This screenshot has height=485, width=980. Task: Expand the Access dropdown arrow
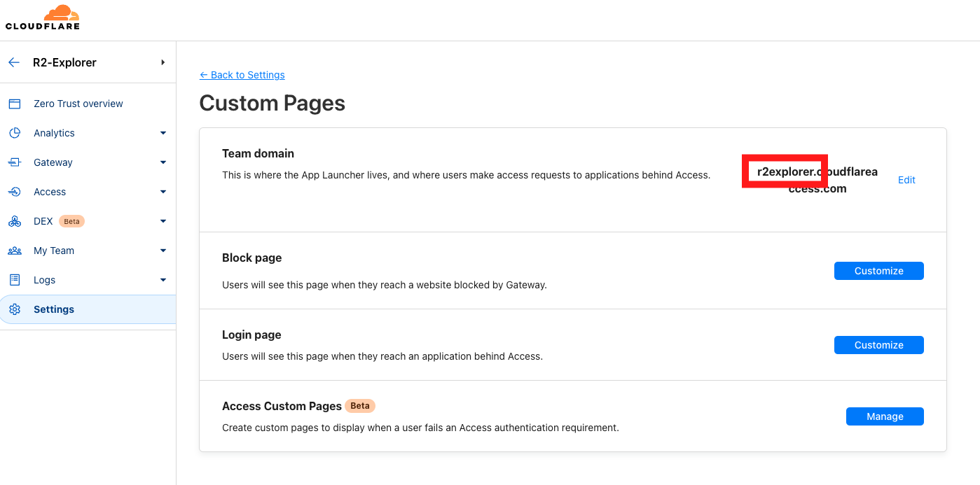[x=163, y=192]
